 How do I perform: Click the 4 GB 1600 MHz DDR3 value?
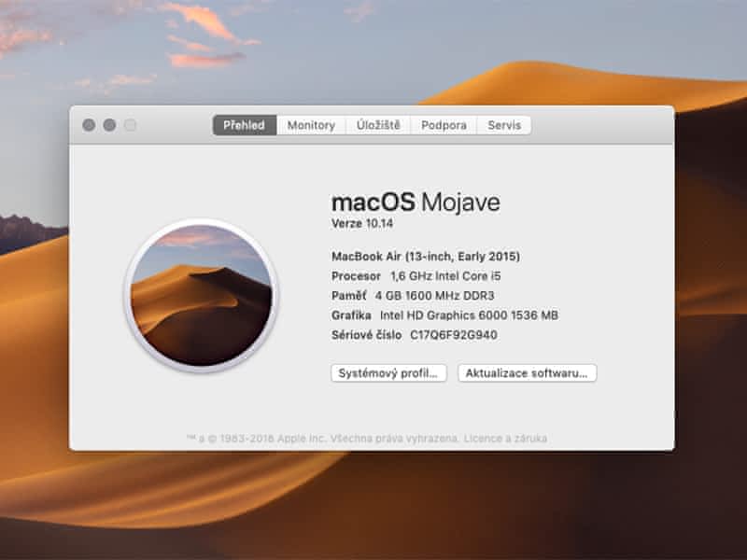434,296
